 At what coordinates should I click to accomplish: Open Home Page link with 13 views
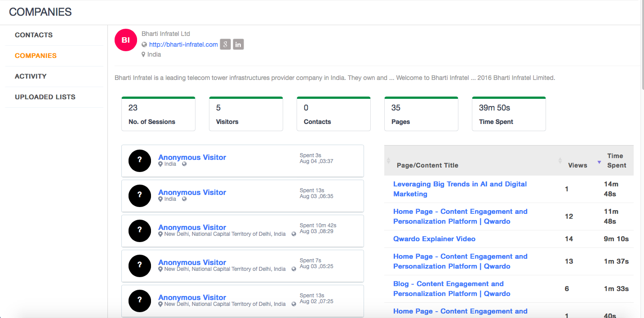click(x=460, y=261)
